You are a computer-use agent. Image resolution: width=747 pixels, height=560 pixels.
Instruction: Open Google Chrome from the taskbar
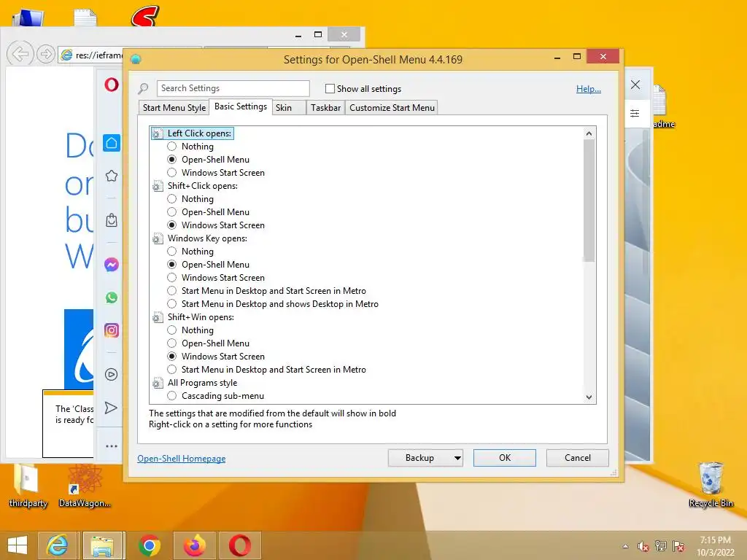[x=149, y=545]
